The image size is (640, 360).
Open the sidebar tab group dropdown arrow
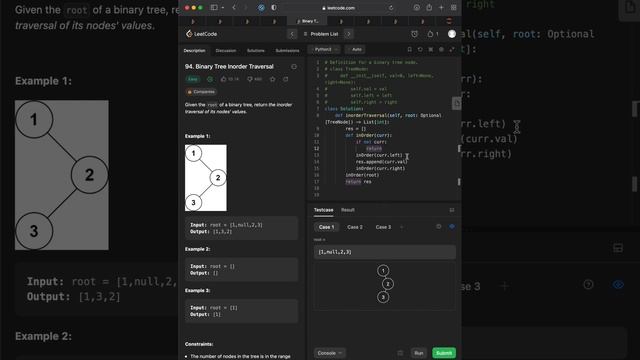pos(223,7)
